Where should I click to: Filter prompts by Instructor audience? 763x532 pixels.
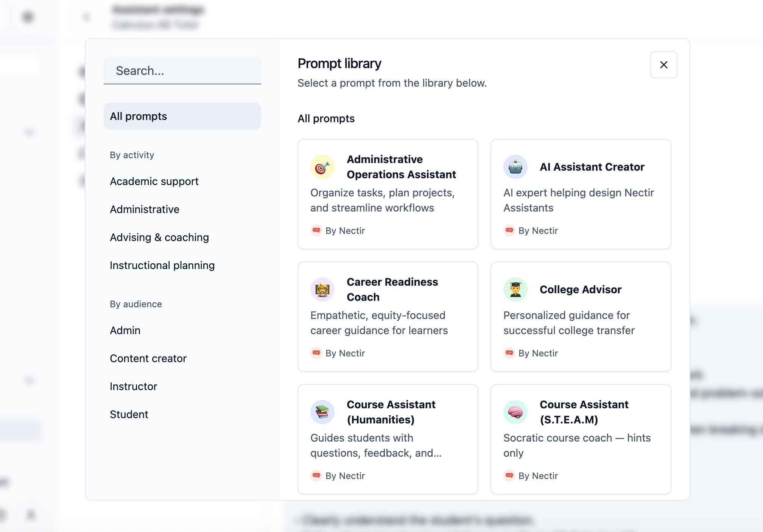[133, 386]
